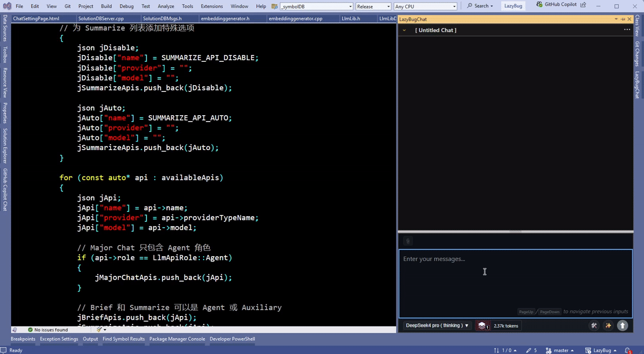The height and width of the screenshot is (354, 644).
Task: Open the Extensions menu
Action: point(211,6)
